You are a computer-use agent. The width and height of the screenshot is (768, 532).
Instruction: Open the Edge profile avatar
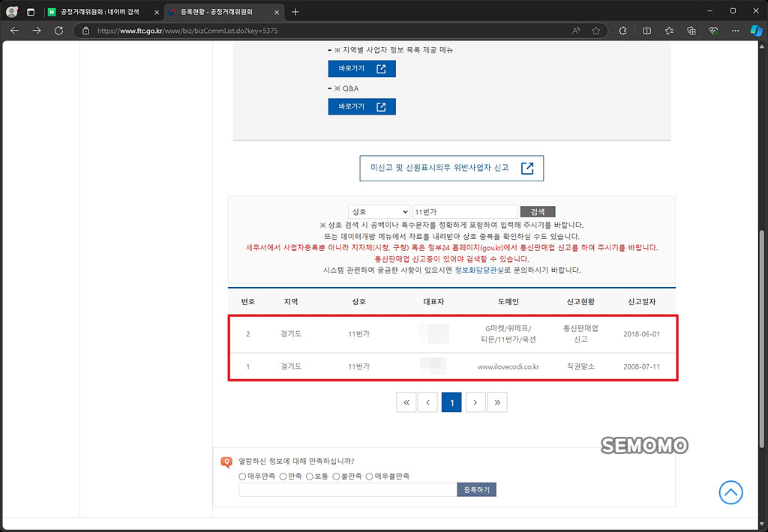12,12
